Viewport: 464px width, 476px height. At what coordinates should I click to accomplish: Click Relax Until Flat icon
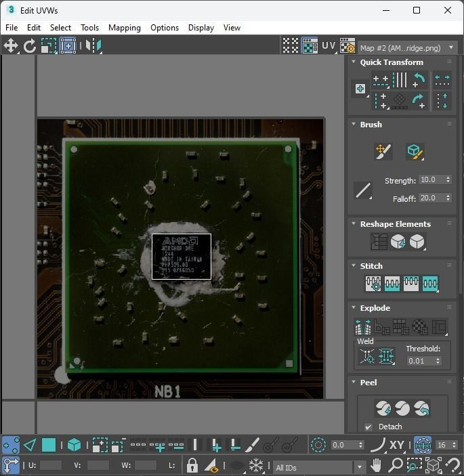click(x=398, y=242)
